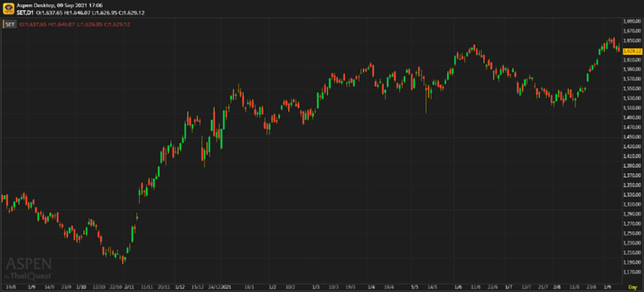Click the 1,230.00 price axis label

pyautogui.click(x=633, y=243)
